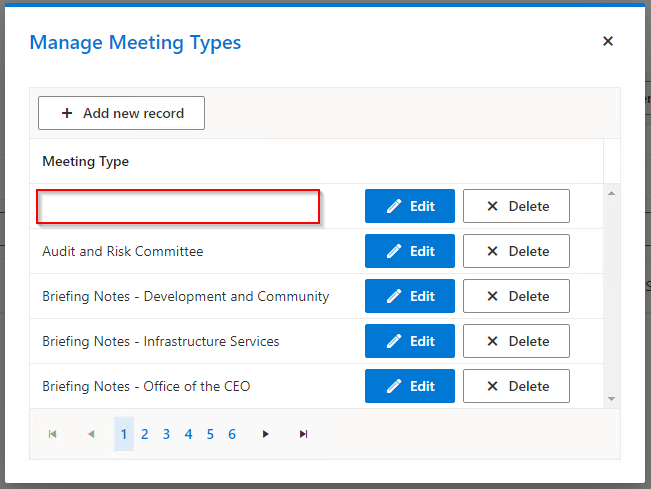The height and width of the screenshot is (489, 651).
Task: Go to the next page arrow
Action: [265, 434]
